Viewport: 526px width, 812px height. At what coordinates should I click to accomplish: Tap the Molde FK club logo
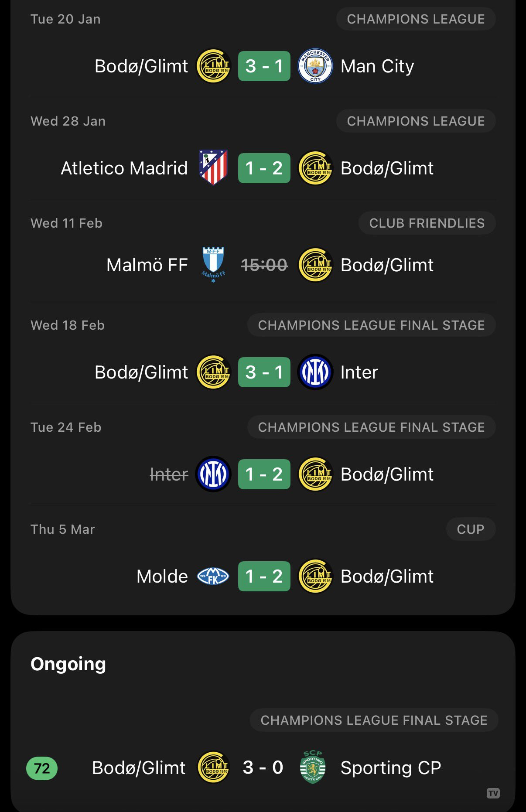(x=213, y=576)
